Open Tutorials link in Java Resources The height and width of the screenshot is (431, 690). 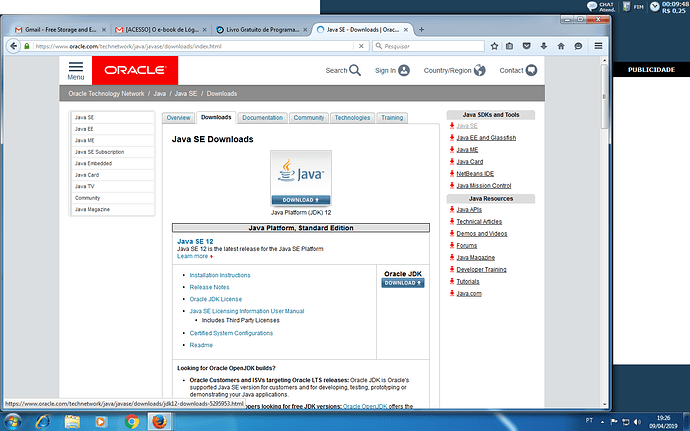tap(468, 282)
